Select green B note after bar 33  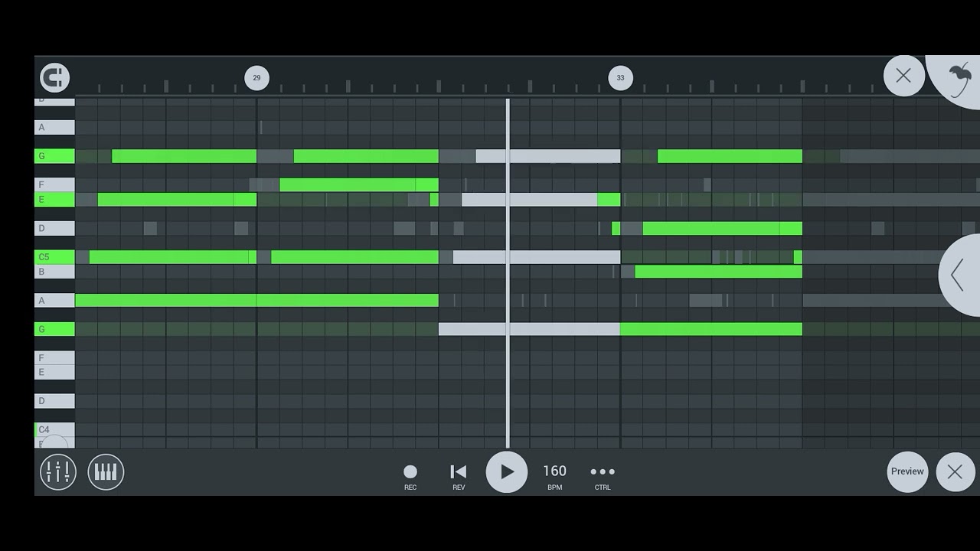click(x=718, y=272)
